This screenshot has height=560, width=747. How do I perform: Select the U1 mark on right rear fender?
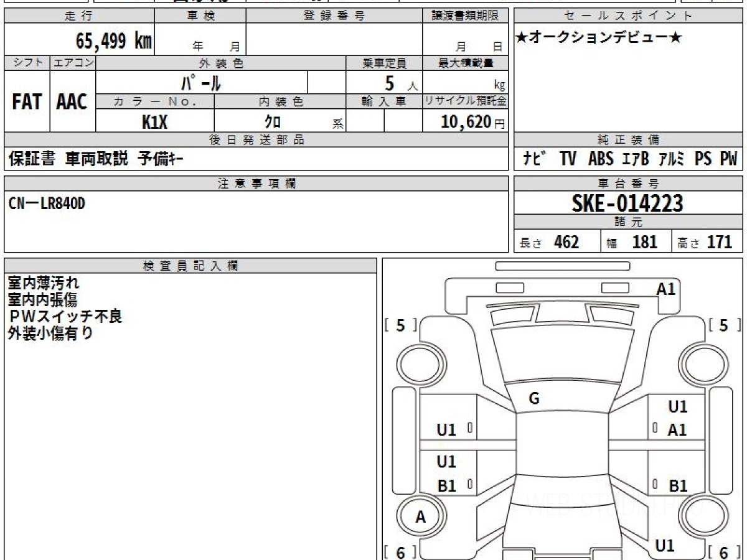pos(665,546)
